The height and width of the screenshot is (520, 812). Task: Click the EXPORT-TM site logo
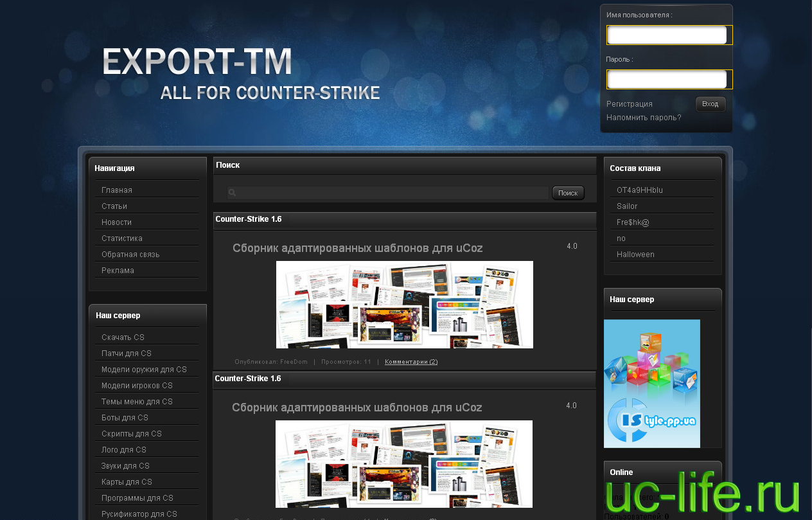(x=197, y=62)
